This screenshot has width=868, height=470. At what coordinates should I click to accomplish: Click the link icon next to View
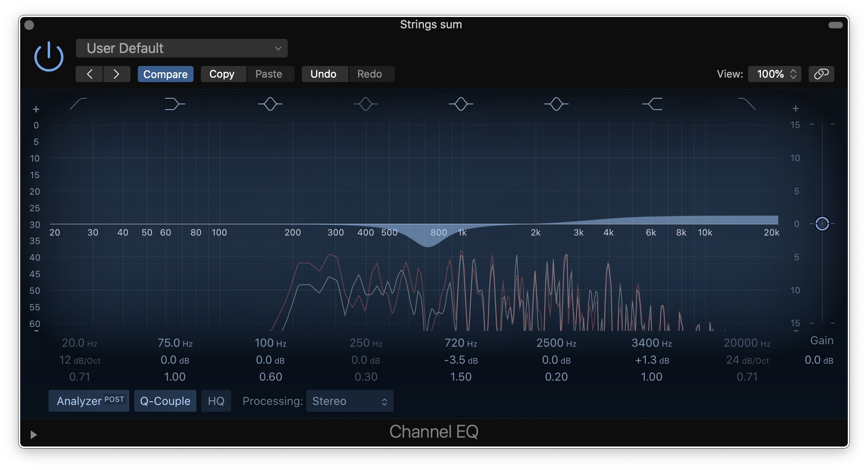(x=821, y=74)
